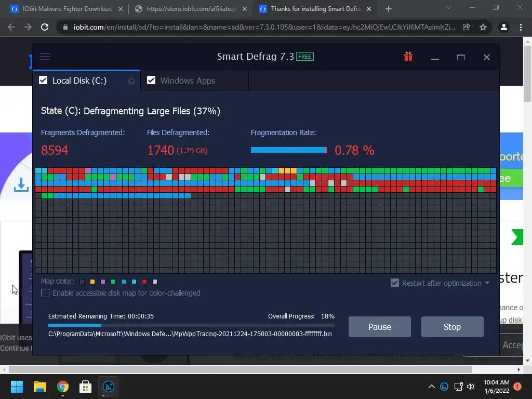Screen dimensions: 532x399
Task: Pick the dark gray map color swatch
Action: point(82,282)
